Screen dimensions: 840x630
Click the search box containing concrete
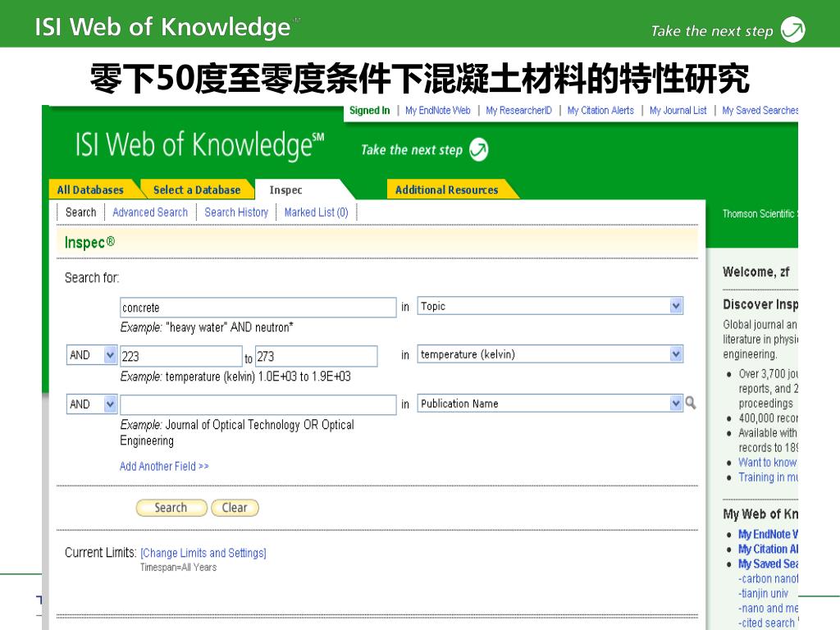258,308
